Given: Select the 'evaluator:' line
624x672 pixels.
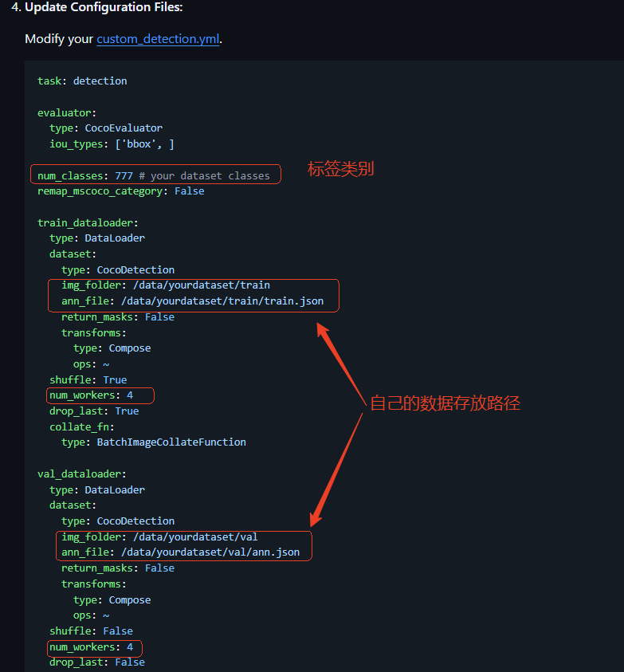Looking at the screenshot, I should (x=67, y=112).
